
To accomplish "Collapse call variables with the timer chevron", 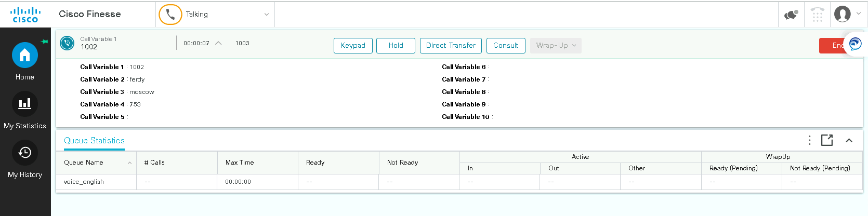I will click(219, 43).
